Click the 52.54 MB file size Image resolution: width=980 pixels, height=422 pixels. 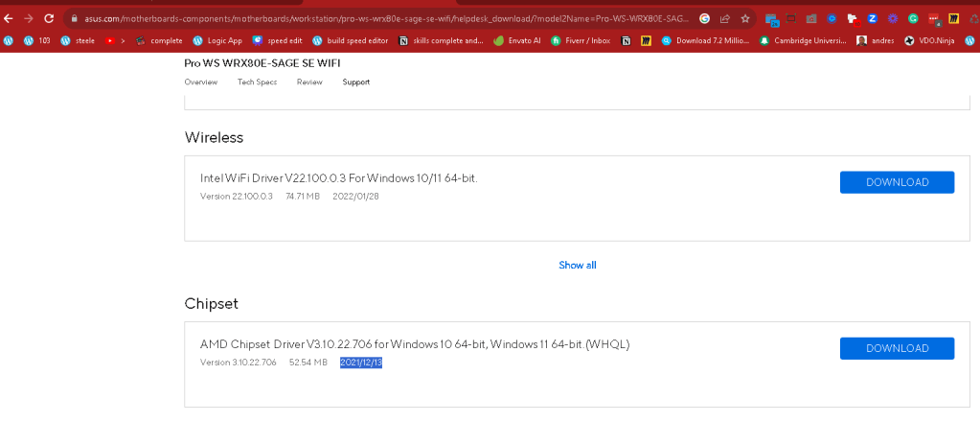[x=308, y=363]
